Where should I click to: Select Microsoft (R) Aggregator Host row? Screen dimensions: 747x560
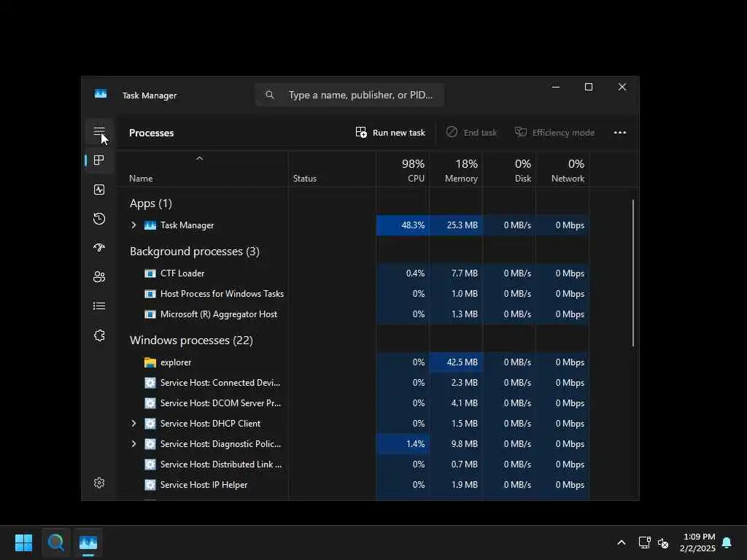(353, 314)
